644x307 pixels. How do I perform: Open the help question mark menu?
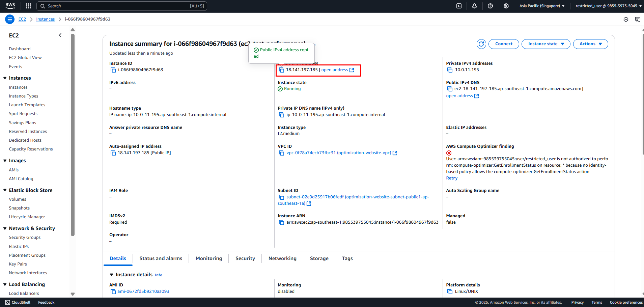(490, 6)
